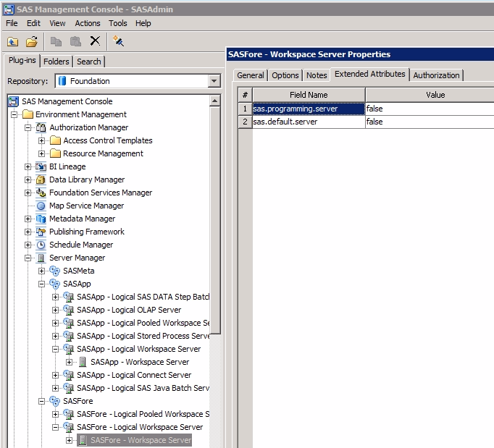Click the Delete X toolbar icon
This screenshot has width=494, height=448.
point(95,41)
